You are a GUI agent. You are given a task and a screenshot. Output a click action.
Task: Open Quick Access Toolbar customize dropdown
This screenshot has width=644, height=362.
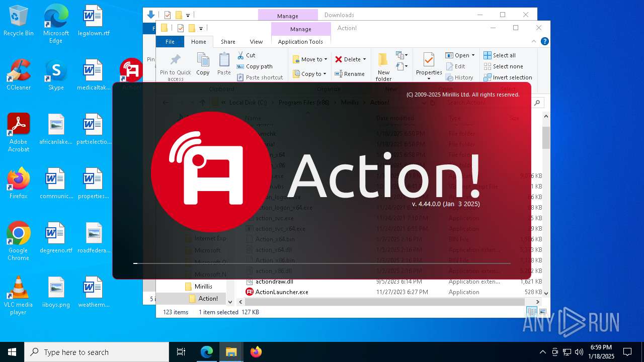point(201,28)
